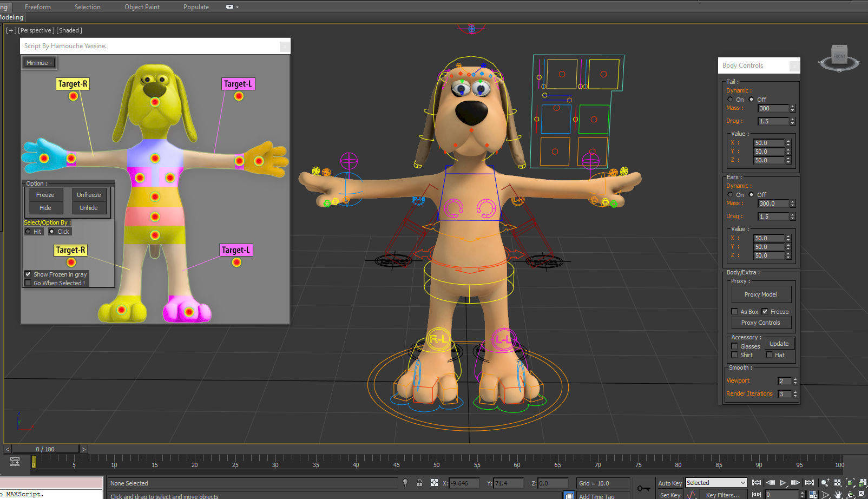
Task: Select the head control dot on the dog picker
Action: [x=155, y=102]
